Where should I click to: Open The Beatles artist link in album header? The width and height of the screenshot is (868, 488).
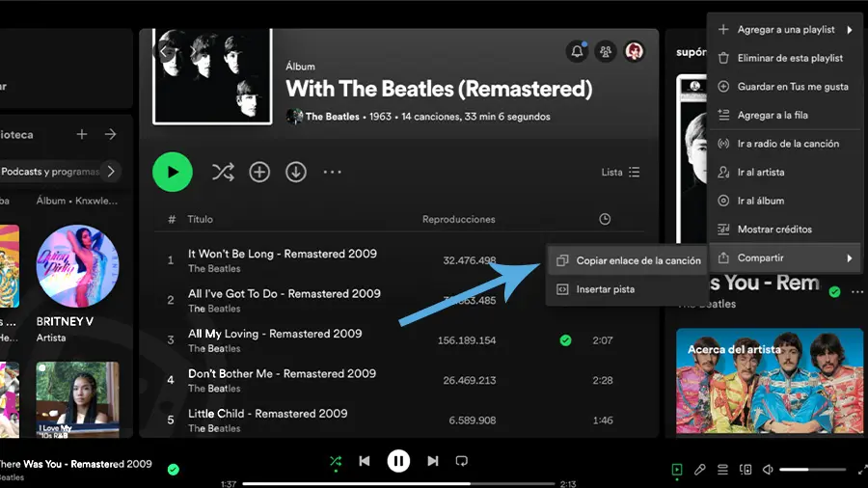pyautogui.click(x=332, y=117)
